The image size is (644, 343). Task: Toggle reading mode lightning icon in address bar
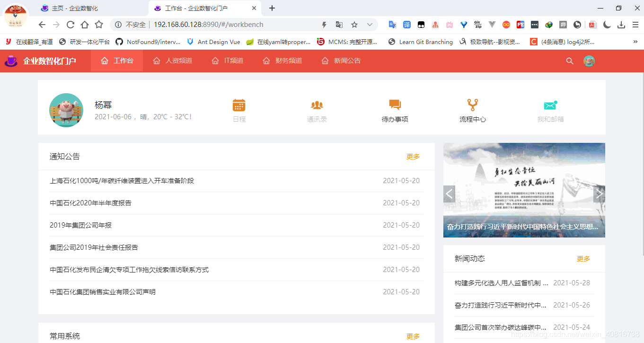[324, 25]
